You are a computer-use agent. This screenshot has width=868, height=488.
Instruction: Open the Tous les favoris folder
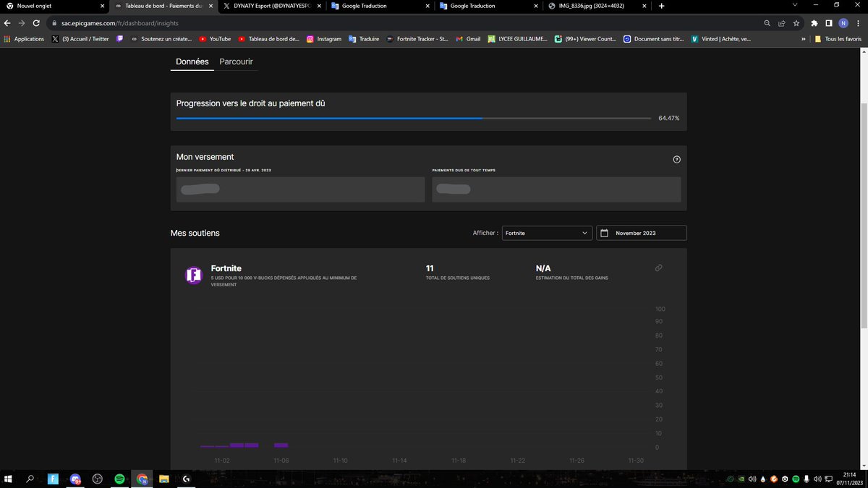pyautogui.click(x=838, y=39)
